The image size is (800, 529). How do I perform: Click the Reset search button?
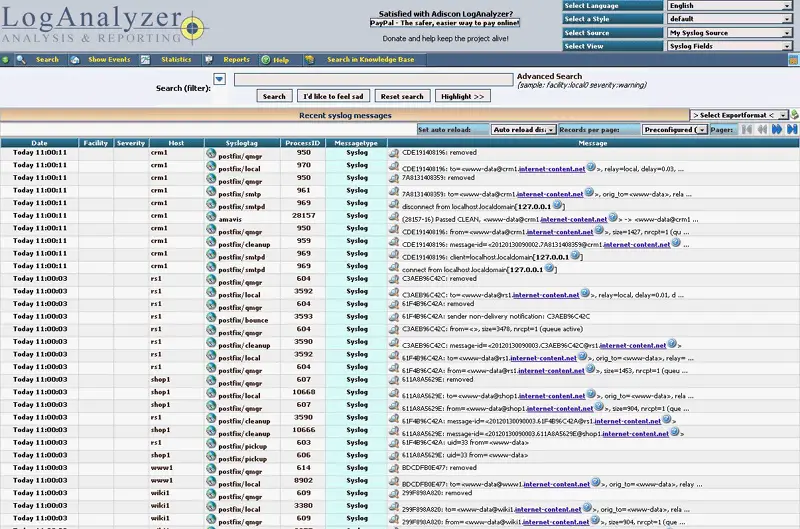[x=402, y=96]
